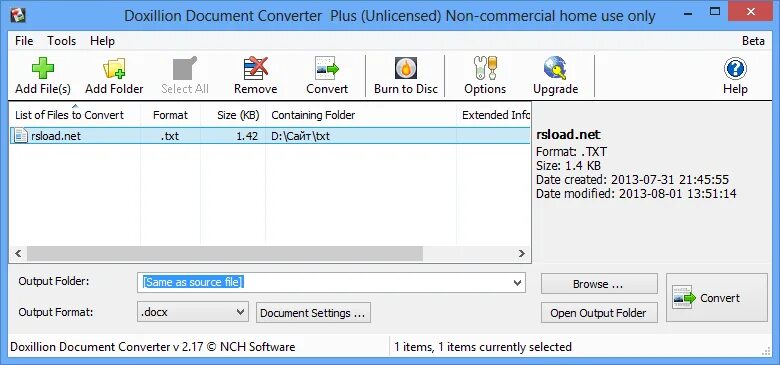Click the Doxillion app icon in the title bar
The width and height of the screenshot is (780, 365).
(17, 15)
